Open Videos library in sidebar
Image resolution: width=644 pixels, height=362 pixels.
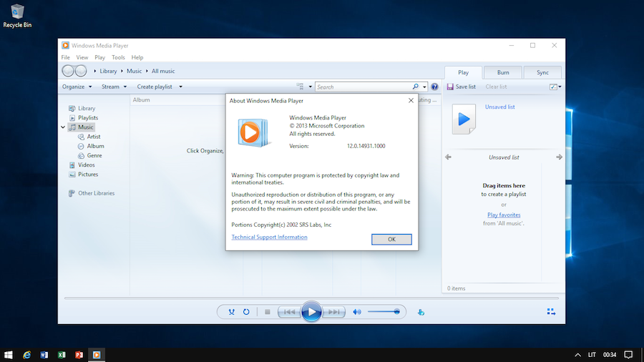pos(86,165)
